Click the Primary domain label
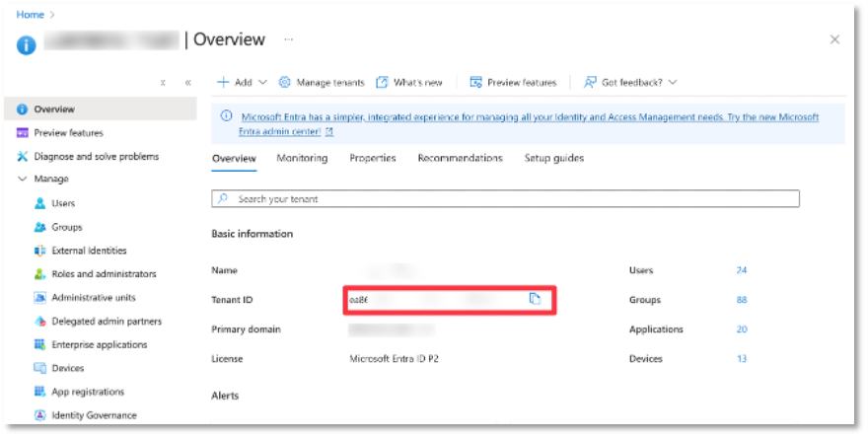This screenshot has height=438, width=868. click(x=246, y=329)
